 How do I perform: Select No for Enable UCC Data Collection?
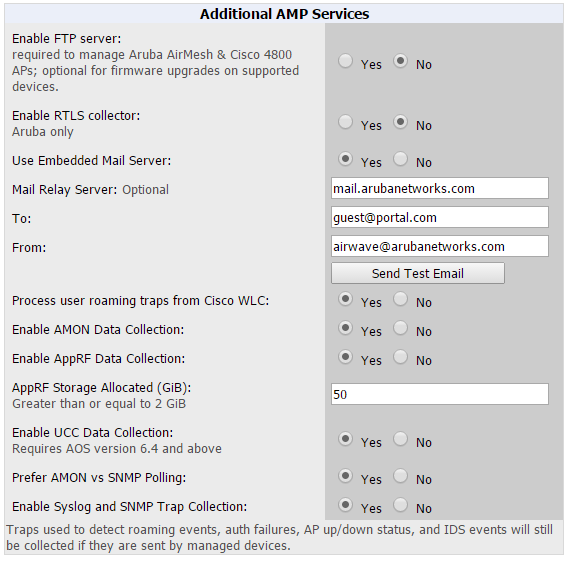[x=400, y=439]
